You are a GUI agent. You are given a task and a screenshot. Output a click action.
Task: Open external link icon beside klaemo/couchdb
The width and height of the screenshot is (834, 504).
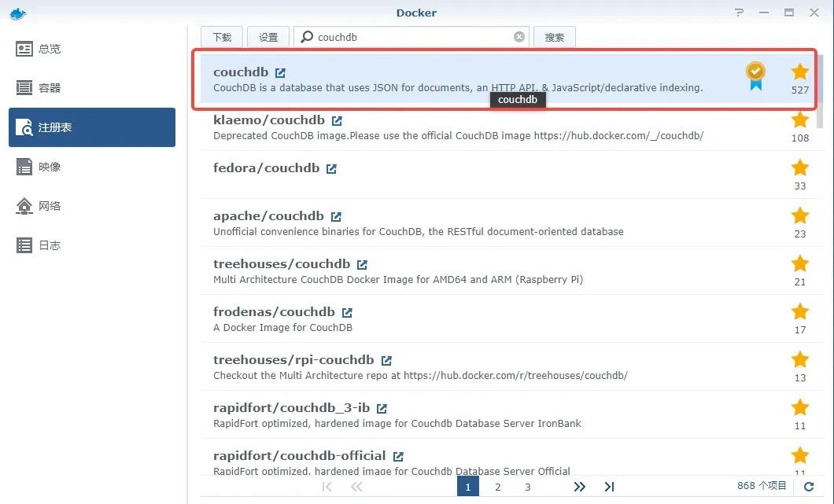[x=337, y=120]
